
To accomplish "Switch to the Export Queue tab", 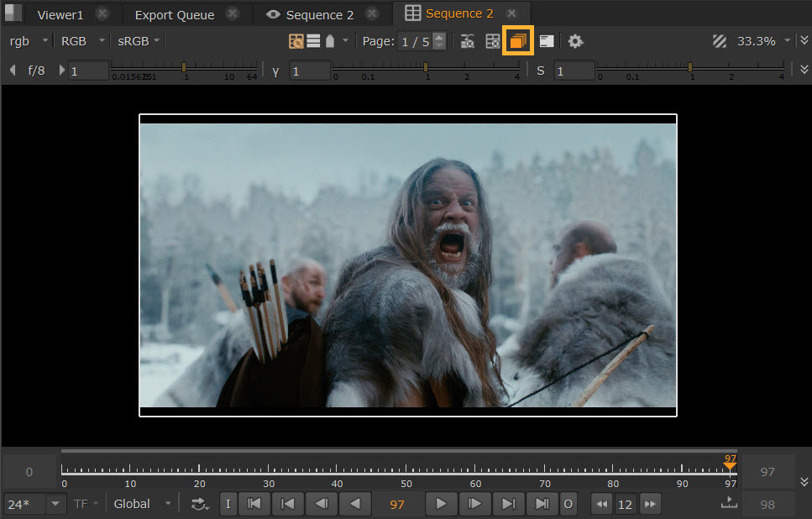I will click(x=175, y=15).
